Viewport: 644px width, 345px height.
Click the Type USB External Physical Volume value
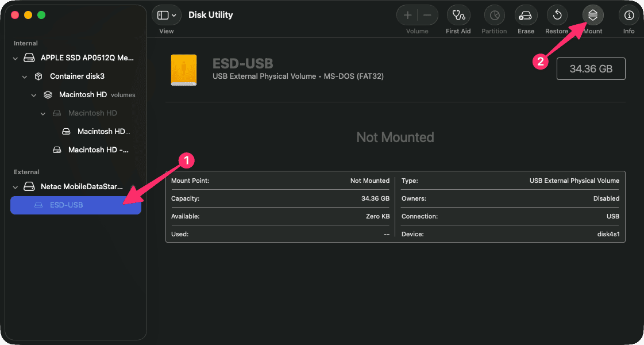coord(574,181)
